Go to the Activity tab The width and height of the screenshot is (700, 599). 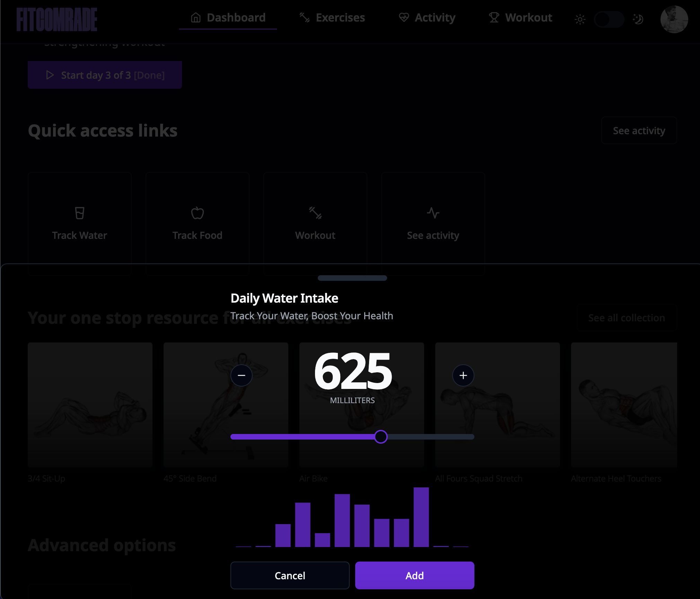(x=427, y=18)
